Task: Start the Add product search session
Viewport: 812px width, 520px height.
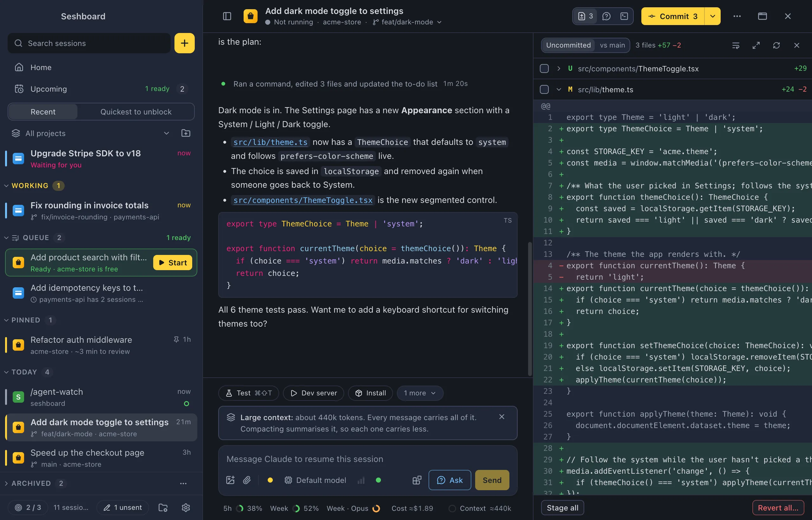Action: coord(173,262)
